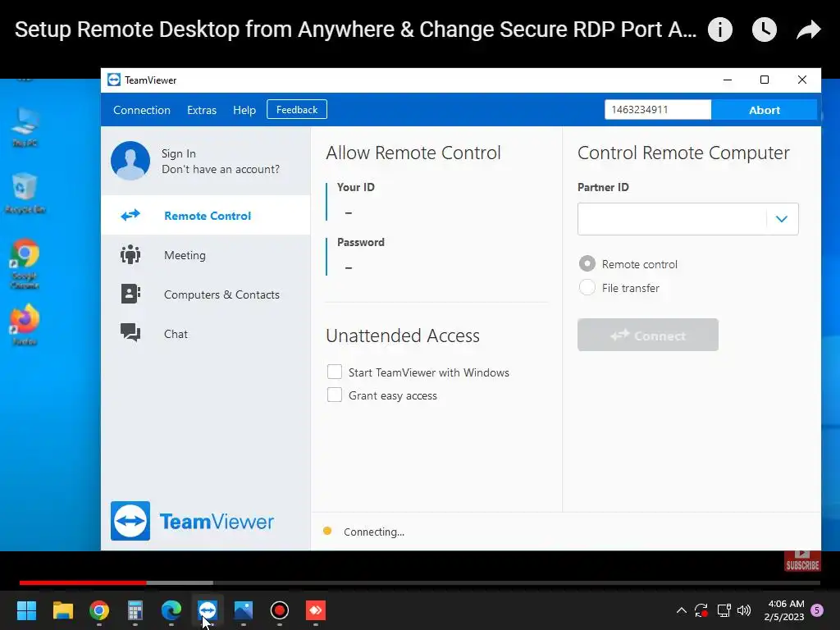Click the volume speaker tray icon
Viewport: 840px width, 630px height.
click(x=744, y=610)
